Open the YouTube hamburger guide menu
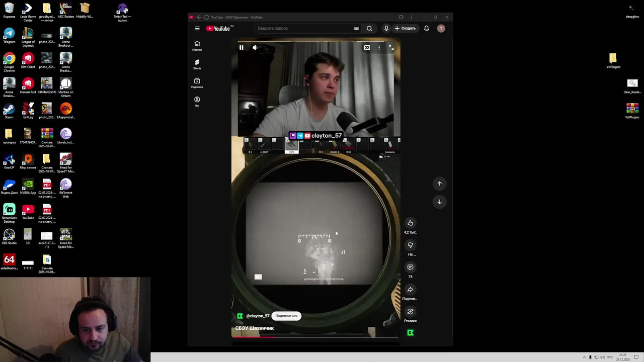Image resolution: width=644 pixels, height=362 pixels. pyautogui.click(x=197, y=29)
